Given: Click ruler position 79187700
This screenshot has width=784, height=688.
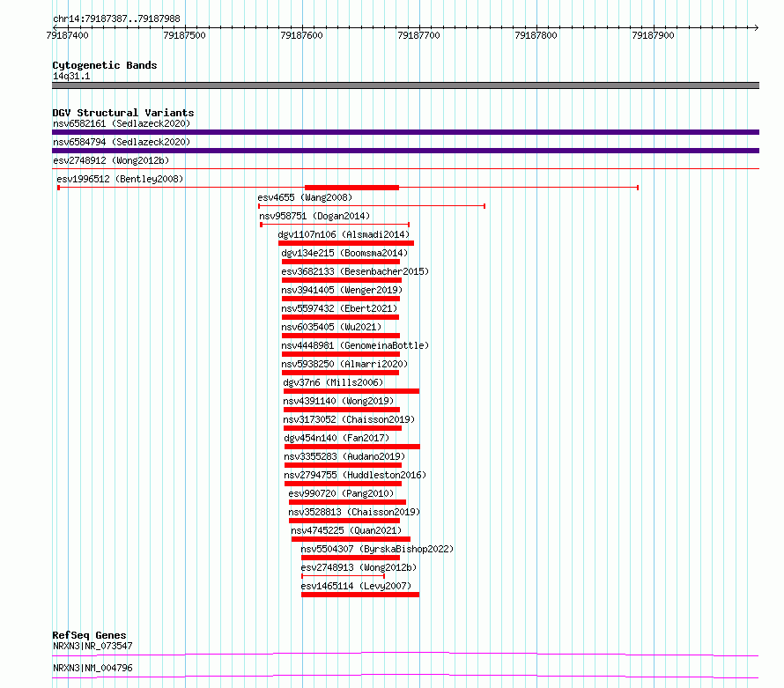Looking at the screenshot, I should 419,35.
